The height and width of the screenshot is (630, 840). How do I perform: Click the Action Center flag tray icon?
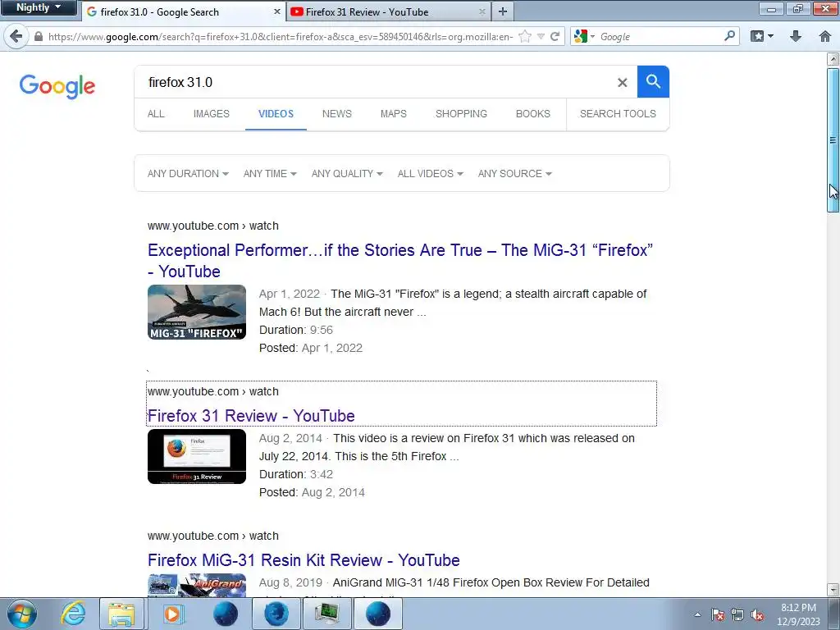(718, 614)
